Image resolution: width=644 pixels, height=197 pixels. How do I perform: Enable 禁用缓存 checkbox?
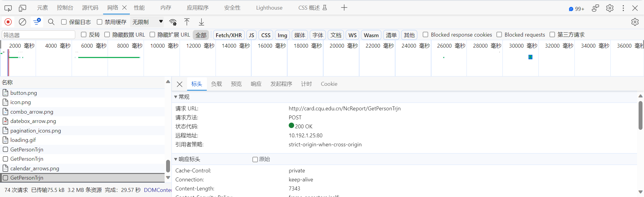(100, 22)
